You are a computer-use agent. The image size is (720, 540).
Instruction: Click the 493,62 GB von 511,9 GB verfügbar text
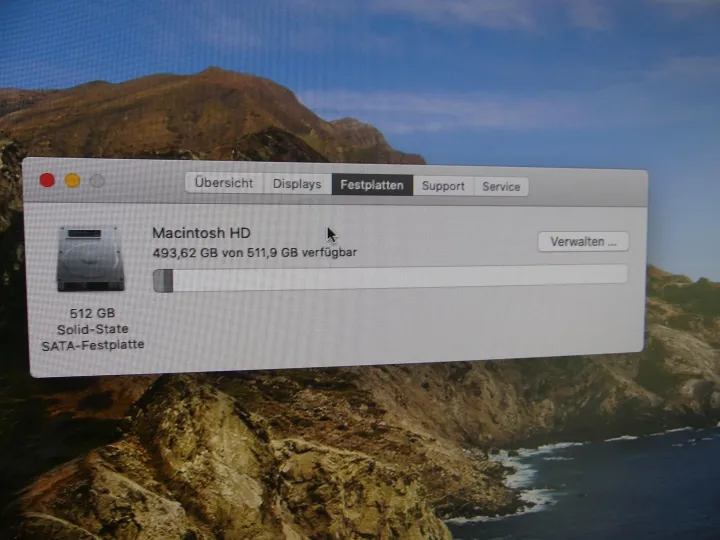pos(254,253)
